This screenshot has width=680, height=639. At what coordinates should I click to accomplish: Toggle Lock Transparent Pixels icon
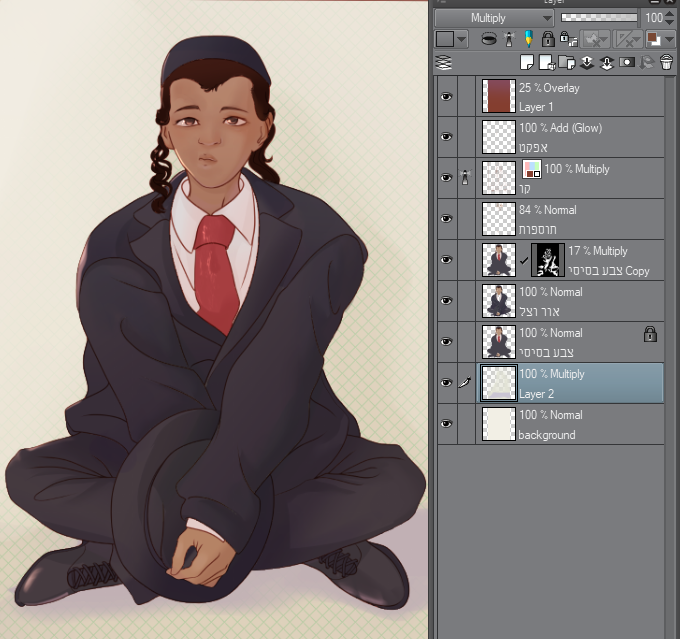[568, 39]
